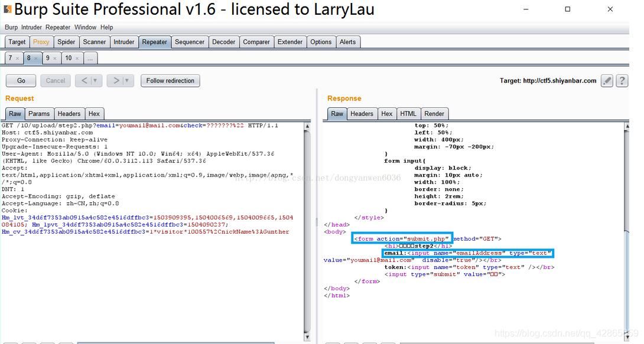The image size is (644, 344).
Task: Switch to the Sequencer tool tab
Action: point(190,42)
